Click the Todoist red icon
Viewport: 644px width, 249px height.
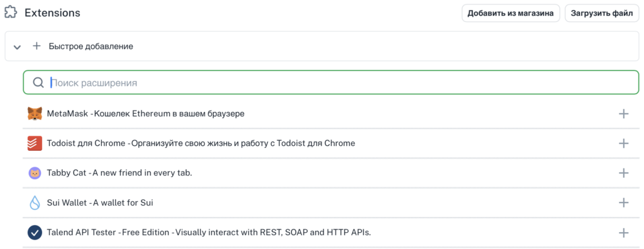click(35, 143)
